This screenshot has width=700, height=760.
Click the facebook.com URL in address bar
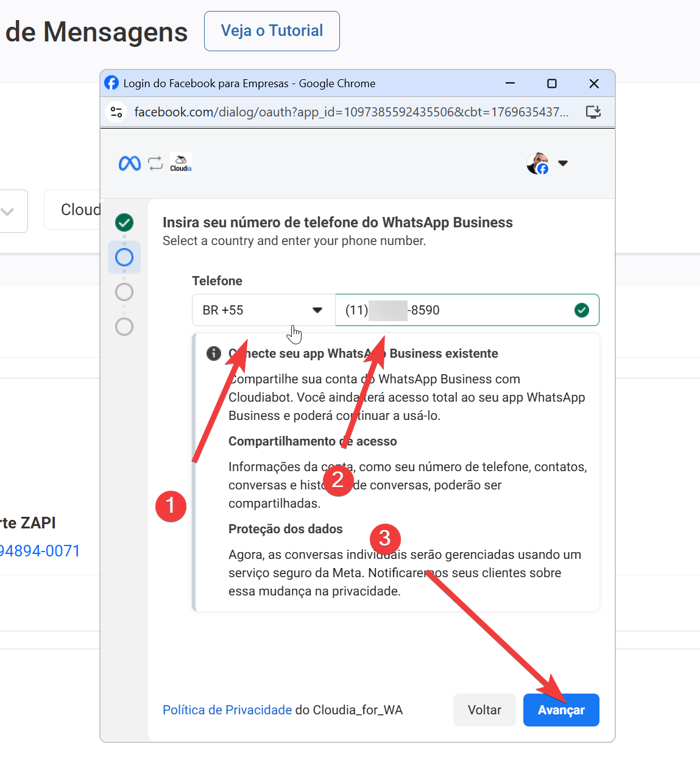pos(352,112)
